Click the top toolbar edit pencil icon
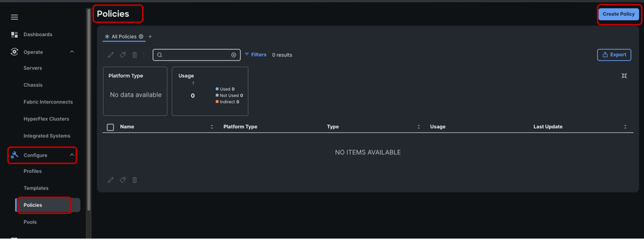644x241 pixels. [110, 55]
